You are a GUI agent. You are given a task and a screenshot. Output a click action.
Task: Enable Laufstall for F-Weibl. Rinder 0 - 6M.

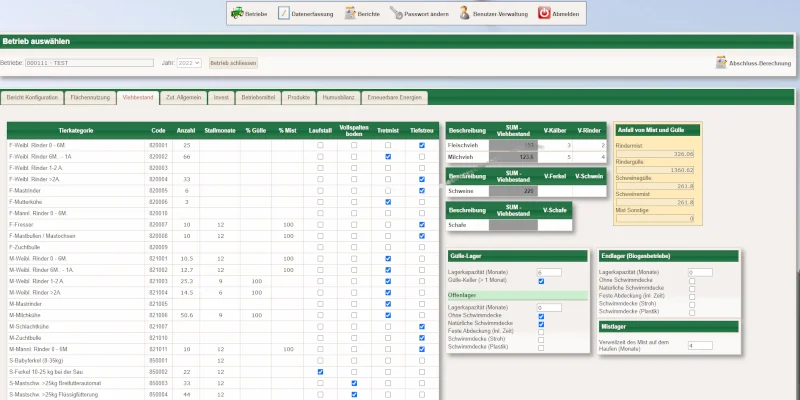[320, 145]
